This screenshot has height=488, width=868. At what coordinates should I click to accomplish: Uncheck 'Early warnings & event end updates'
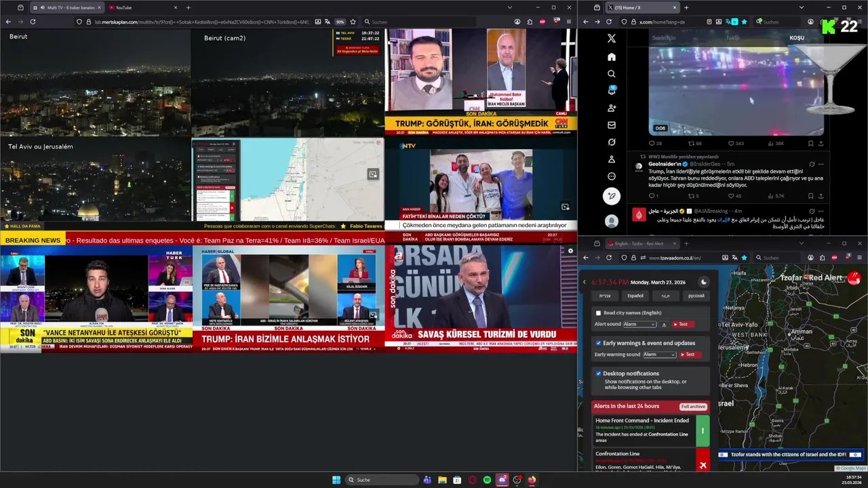pos(598,343)
